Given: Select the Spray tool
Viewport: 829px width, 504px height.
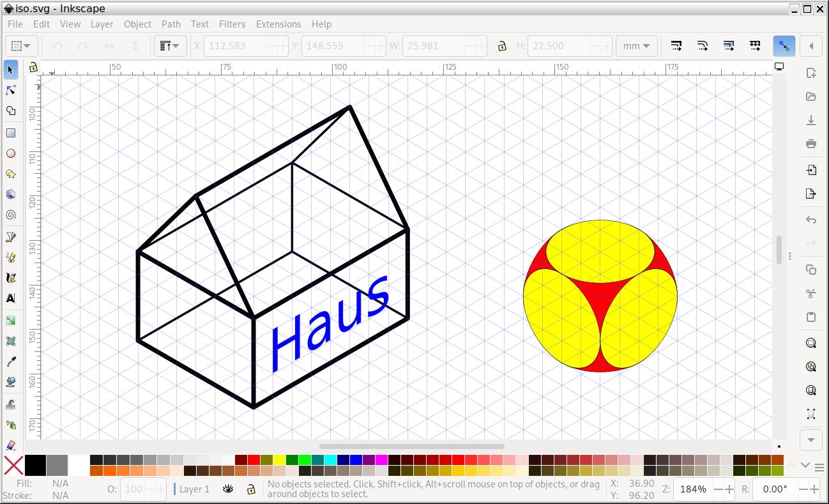Looking at the screenshot, I should pyautogui.click(x=10, y=425).
